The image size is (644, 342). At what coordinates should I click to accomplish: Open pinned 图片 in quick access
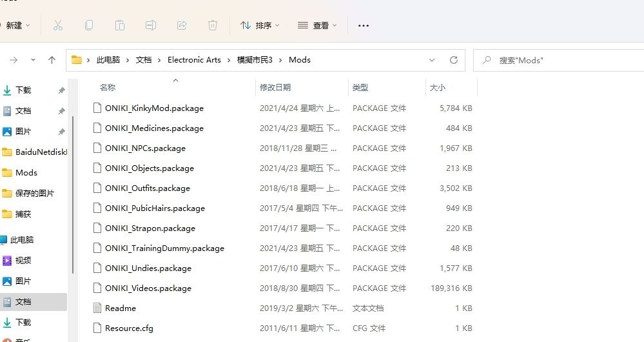point(23,132)
